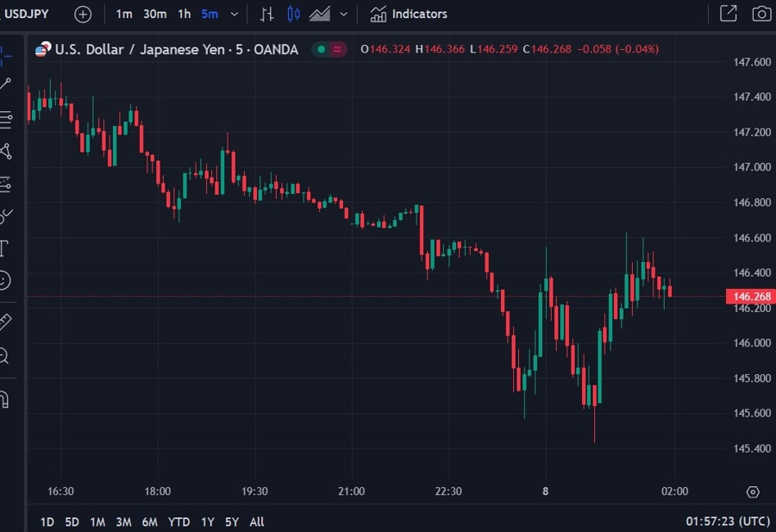Click the U.S. Dollar / Japanese Yen title
Image resolution: width=776 pixels, height=532 pixels.
140,49
